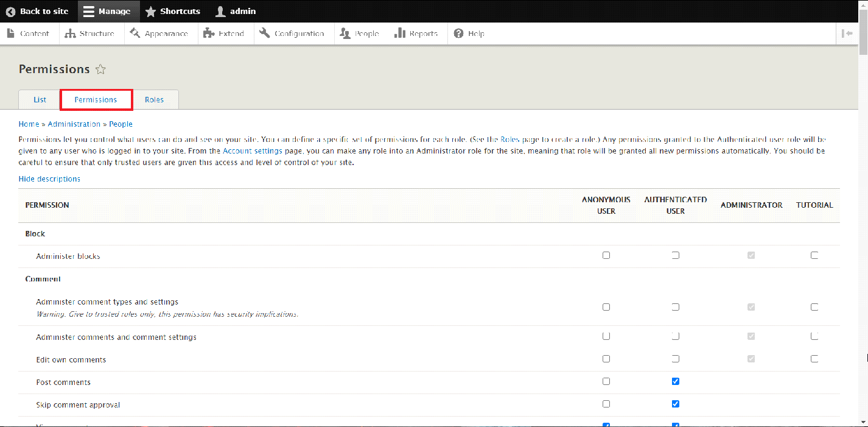Open Shortcuts via the star icon

click(150, 12)
